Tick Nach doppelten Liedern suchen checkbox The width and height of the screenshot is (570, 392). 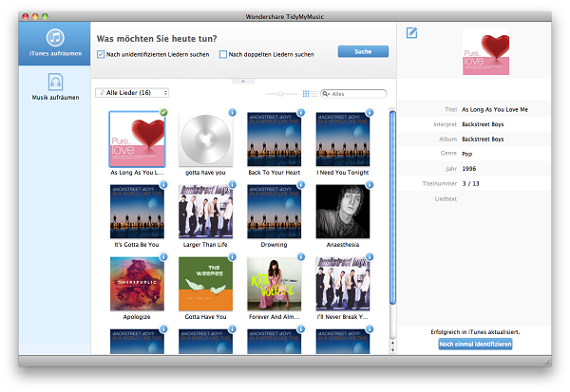click(x=223, y=54)
